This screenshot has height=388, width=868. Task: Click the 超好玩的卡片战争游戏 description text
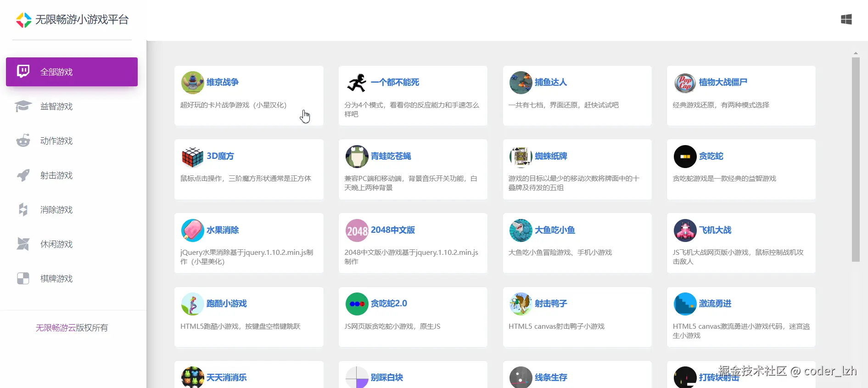(x=233, y=105)
